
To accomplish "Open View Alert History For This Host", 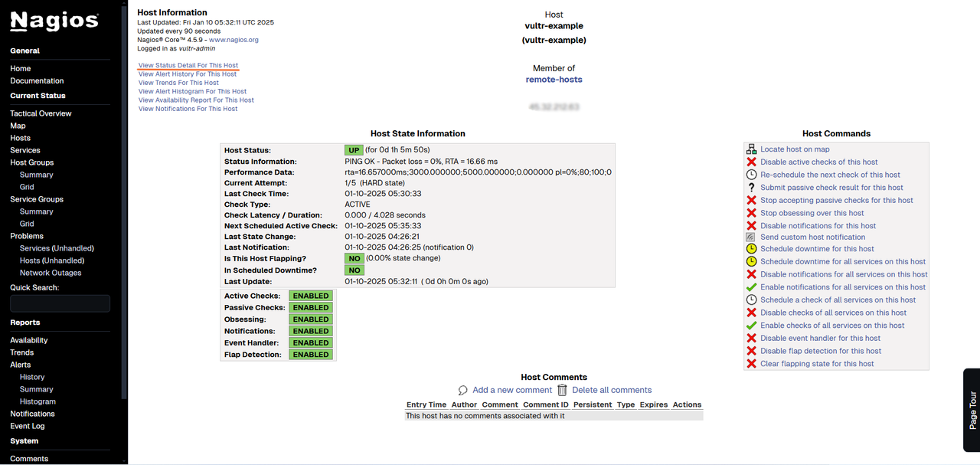I will (x=188, y=74).
